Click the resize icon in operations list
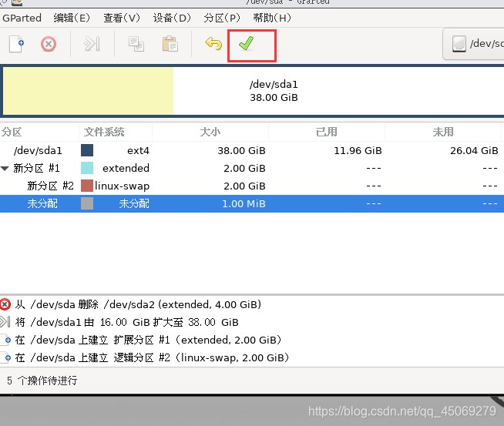 tap(5, 322)
